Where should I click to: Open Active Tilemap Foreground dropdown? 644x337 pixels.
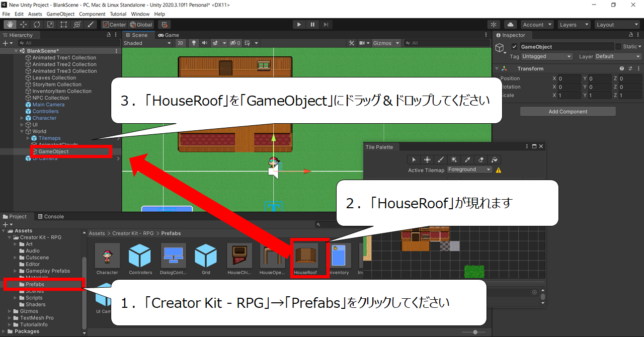pyautogui.click(x=469, y=170)
